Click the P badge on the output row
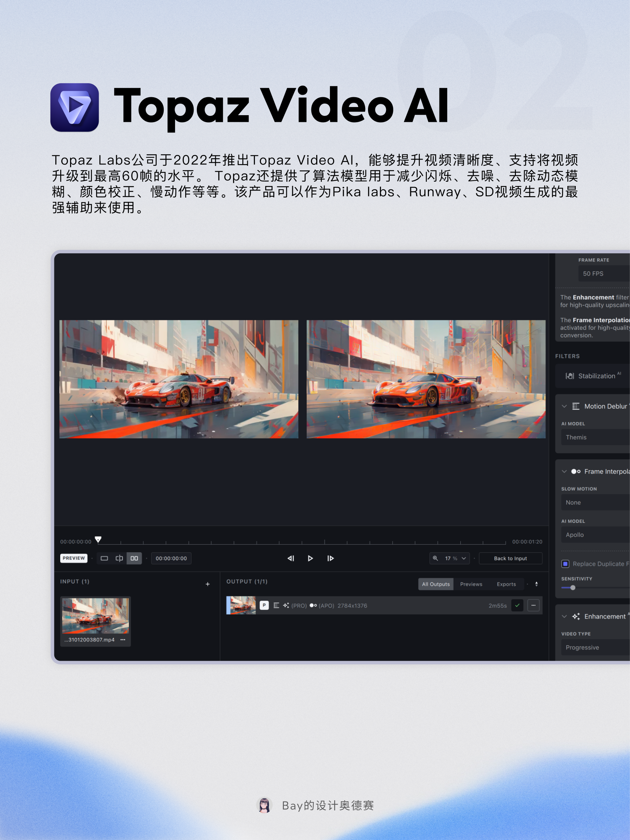630x840 pixels. (x=264, y=605)
